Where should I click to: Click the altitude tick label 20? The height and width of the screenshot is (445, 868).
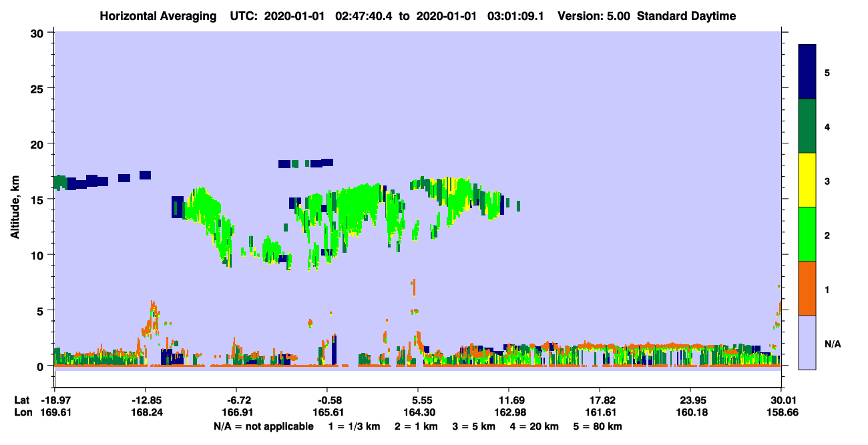pos(37,143)
